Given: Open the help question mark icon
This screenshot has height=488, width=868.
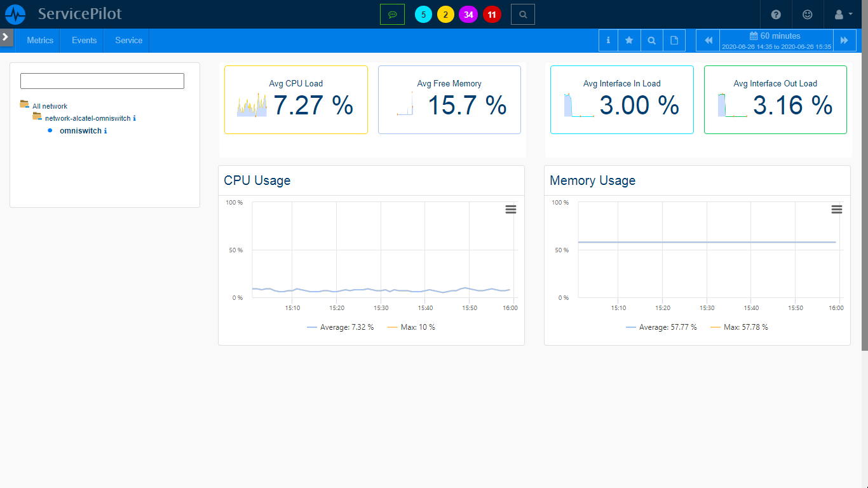Looking at the screenshot, I should pos(776,14).
